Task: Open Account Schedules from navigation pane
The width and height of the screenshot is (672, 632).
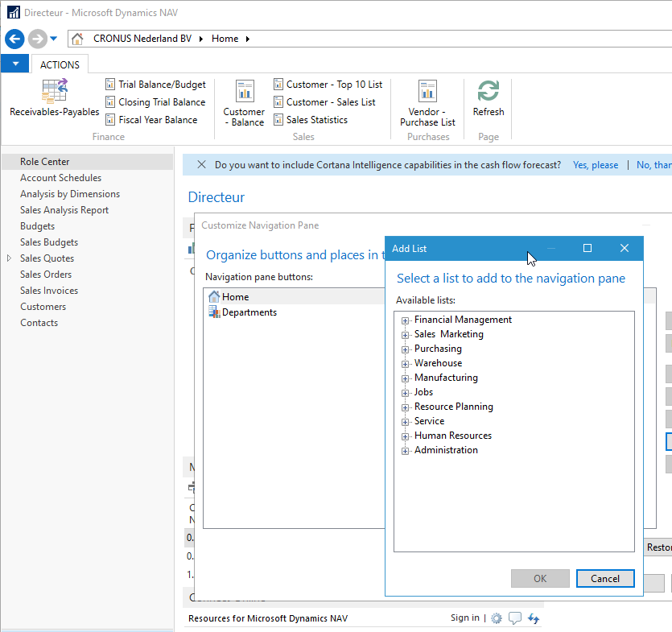Action: point(61,178)
